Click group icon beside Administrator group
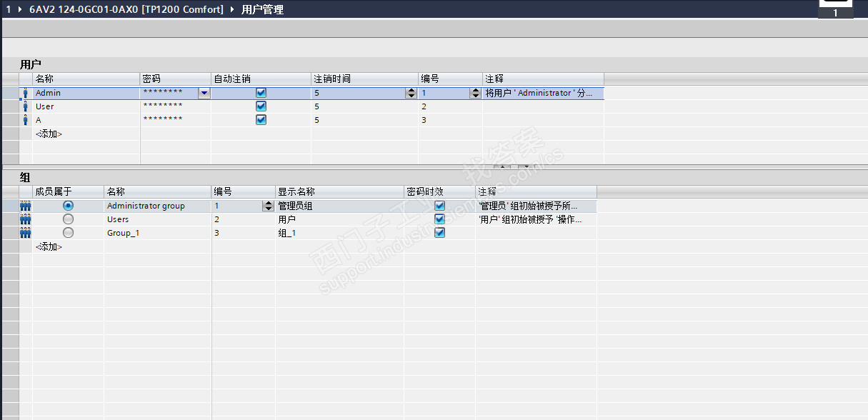 click(x=26, y=206)
